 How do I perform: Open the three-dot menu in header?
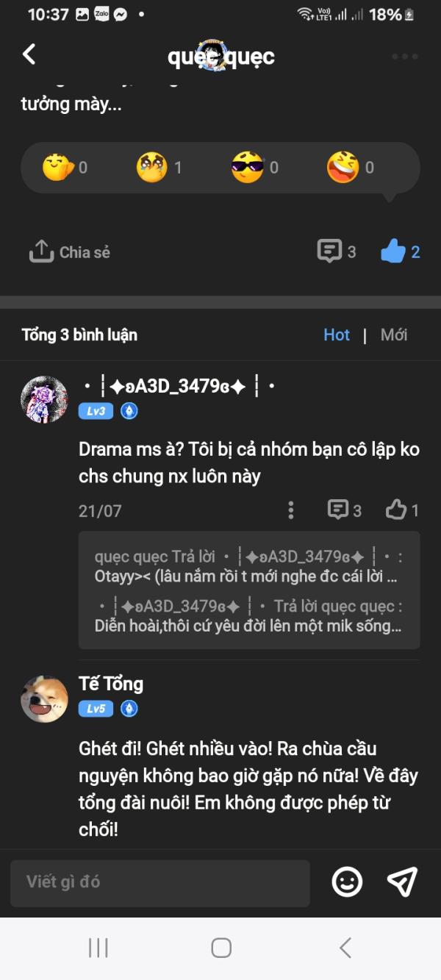pyautogui.click(x=404, y=57)
